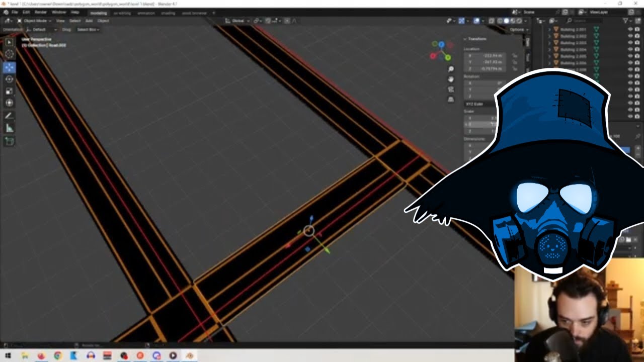Screen dimensions: 644x362
Task: Activate the Scale tool
Action: (x=10, y=91)
